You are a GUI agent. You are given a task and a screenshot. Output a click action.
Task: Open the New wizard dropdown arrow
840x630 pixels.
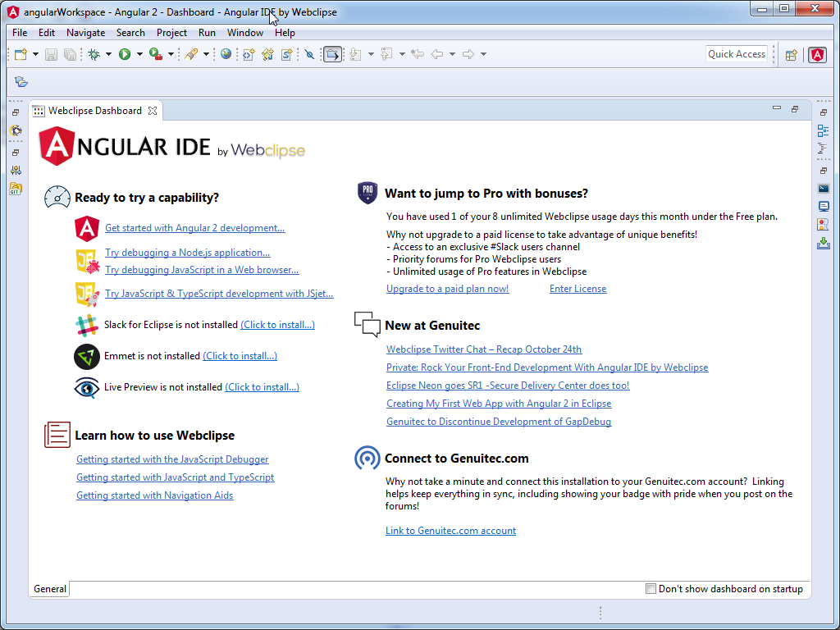35,54
